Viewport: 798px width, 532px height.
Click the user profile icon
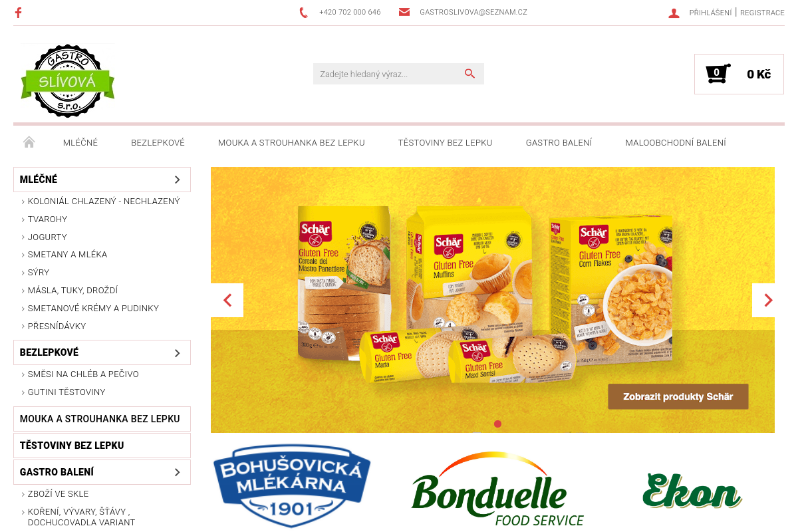674,13
